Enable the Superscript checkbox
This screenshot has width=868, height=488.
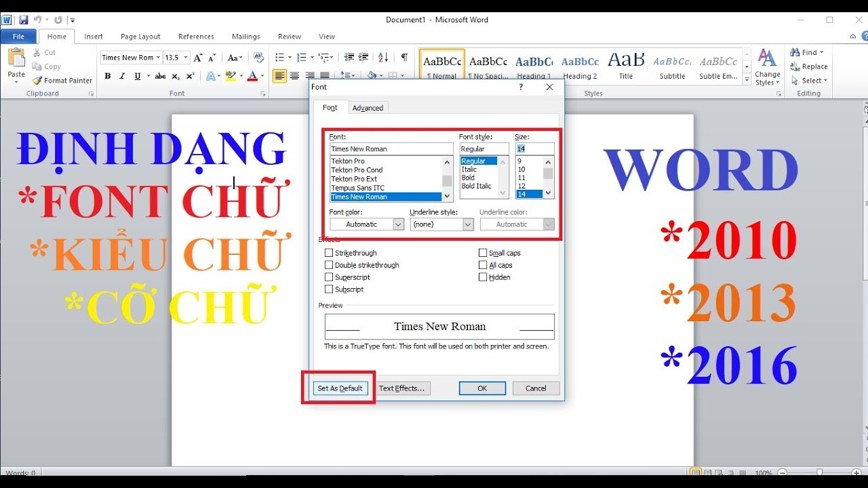(329, 277)
